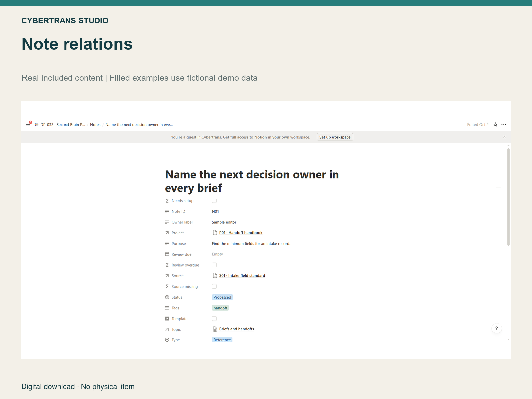Click the Topic property label
Image resolution: width=532 pixels, height=399 pixels.
pyautogui.click(x=176, y=329)
